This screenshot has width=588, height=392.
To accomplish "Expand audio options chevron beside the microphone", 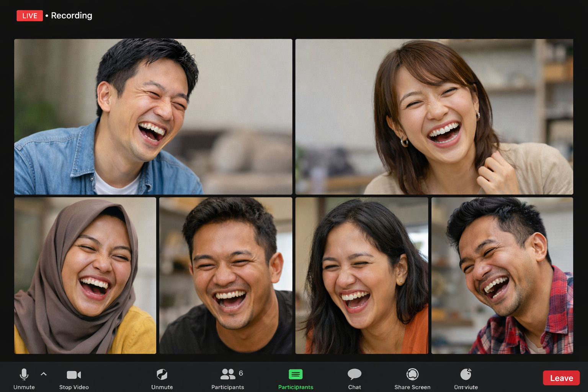I will [x=44, y=374].
